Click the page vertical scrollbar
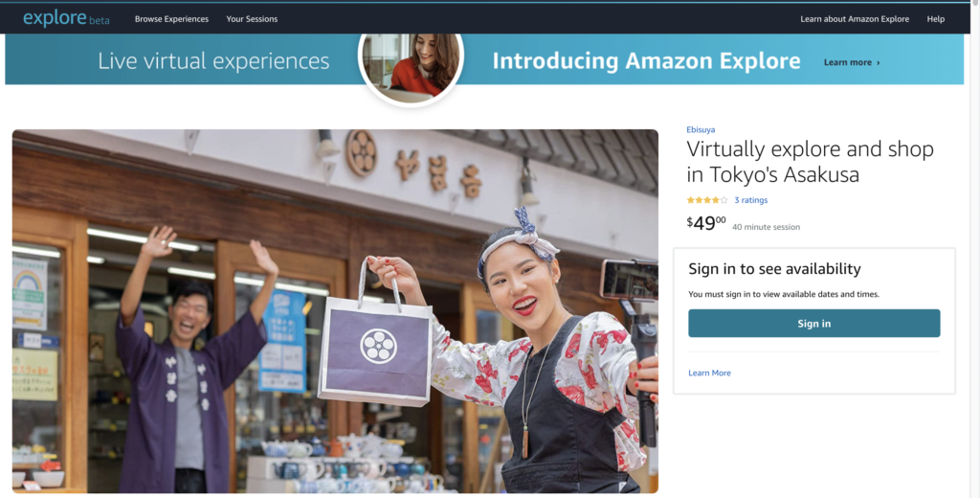Viewport: 980px width, 498px height. (x=974, y=250)
